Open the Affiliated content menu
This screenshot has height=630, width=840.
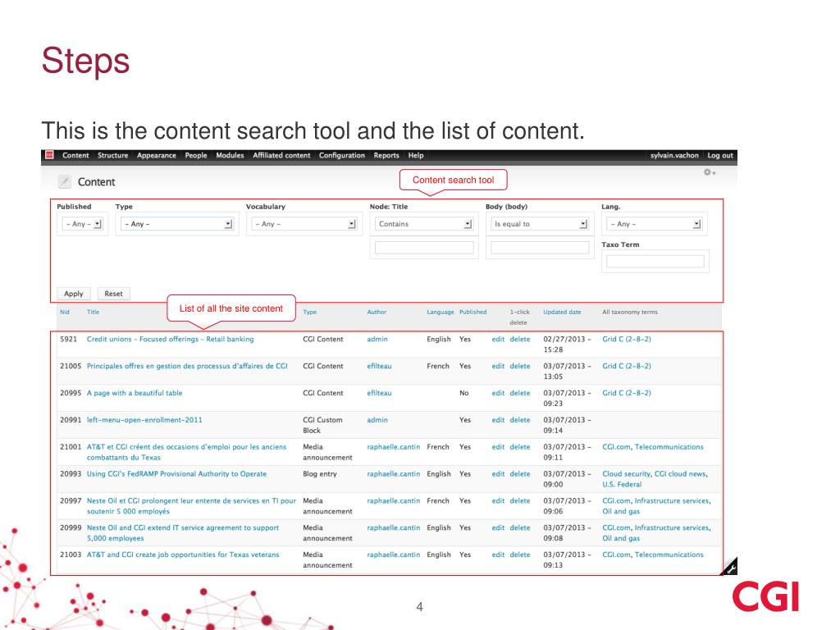(282, 155)
